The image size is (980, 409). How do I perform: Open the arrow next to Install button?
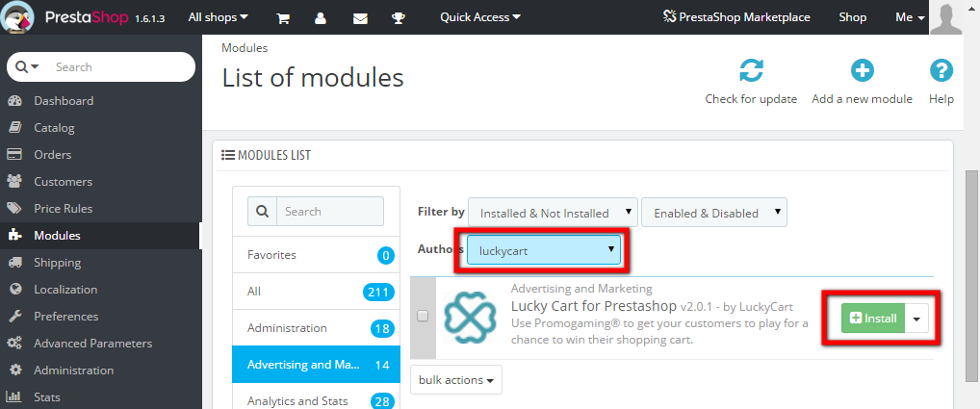[x=917, y=319]
